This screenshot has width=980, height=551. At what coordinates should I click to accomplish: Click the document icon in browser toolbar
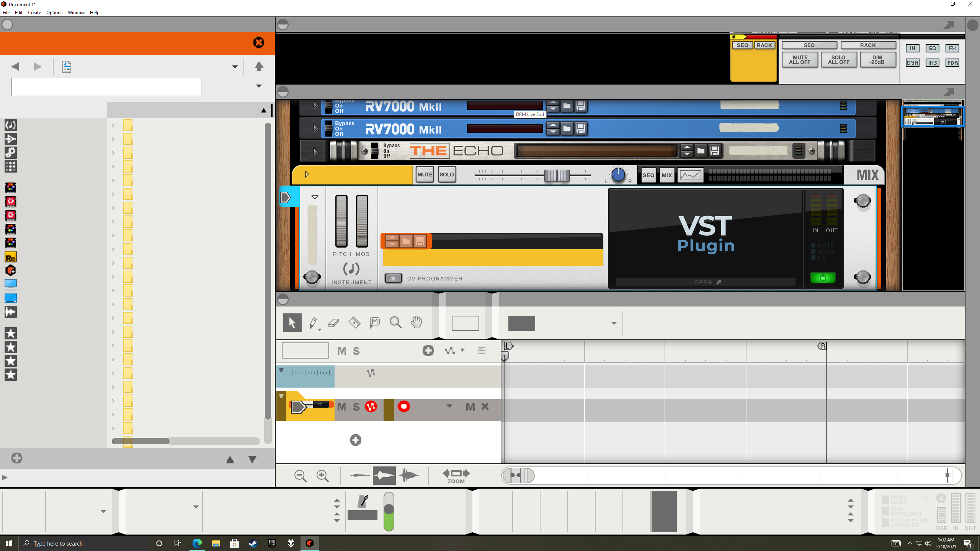[x=67, y=67]
